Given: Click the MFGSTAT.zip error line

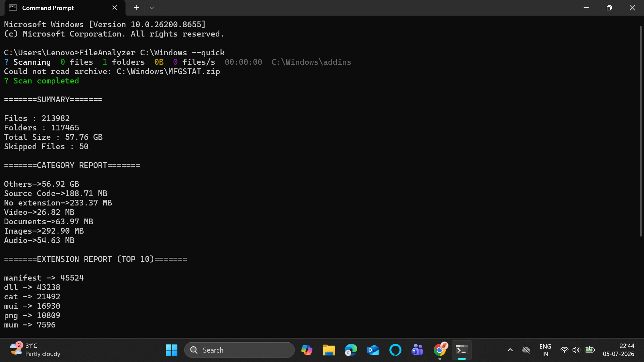Looking at the screenshot, I should pyautogui.click(x=112, y=71).
